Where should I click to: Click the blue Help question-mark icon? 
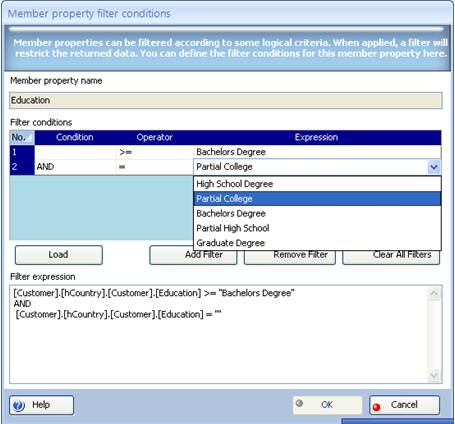(18, 405)
